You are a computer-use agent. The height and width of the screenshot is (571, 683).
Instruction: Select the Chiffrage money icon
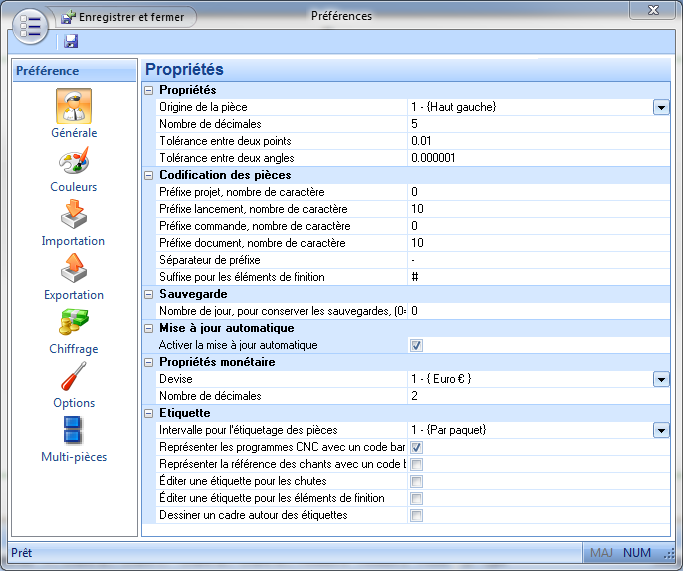74,323
